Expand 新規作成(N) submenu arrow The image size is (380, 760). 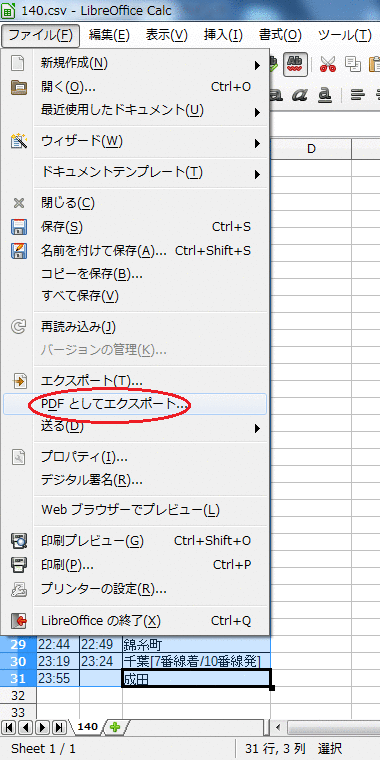coord(257,64)
